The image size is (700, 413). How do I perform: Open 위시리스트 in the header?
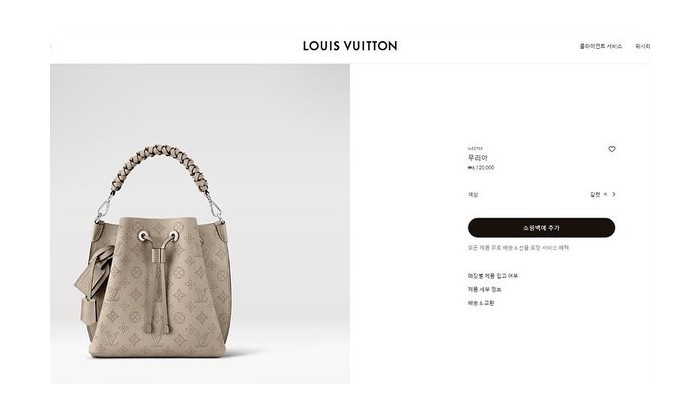pos(643,46)
